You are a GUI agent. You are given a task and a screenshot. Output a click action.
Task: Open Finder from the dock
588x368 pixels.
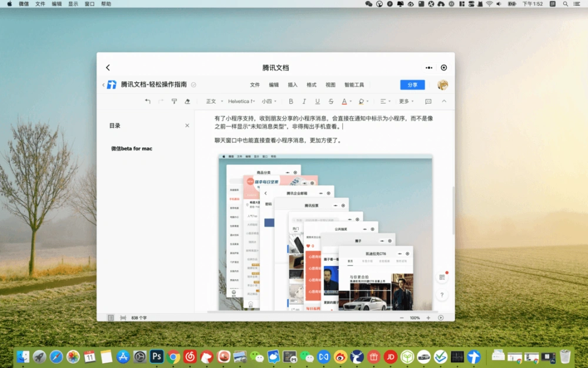click(x=24, y=356)
